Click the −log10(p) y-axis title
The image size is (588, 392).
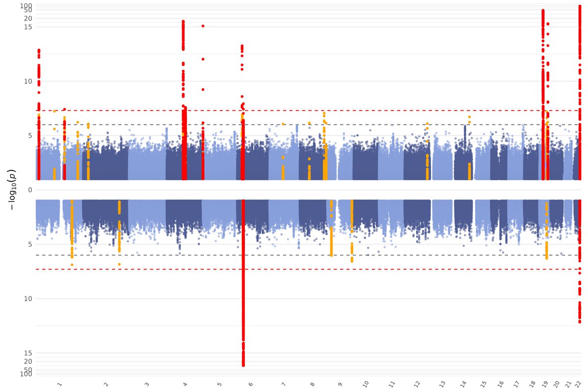pos(12,190)
